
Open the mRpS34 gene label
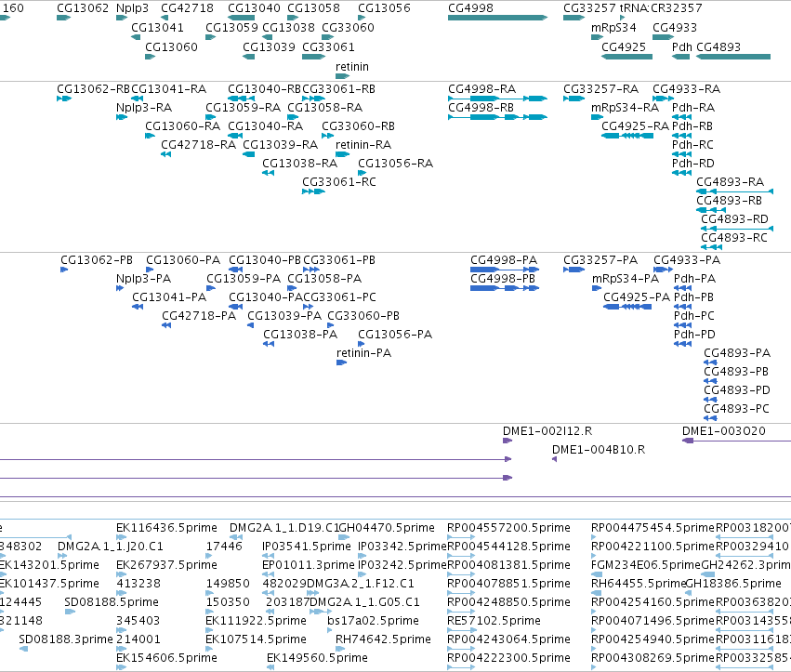pyautogui.click(x=613, y=28)
